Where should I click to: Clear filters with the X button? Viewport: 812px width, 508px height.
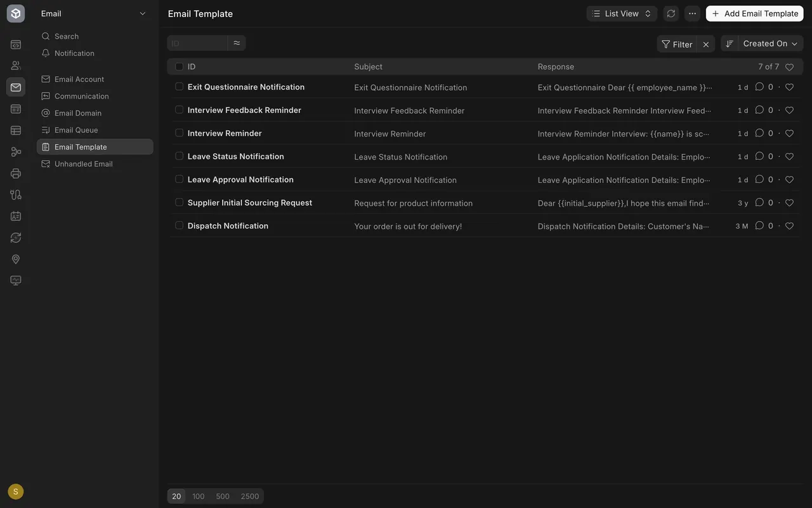[x=706, y=44]
